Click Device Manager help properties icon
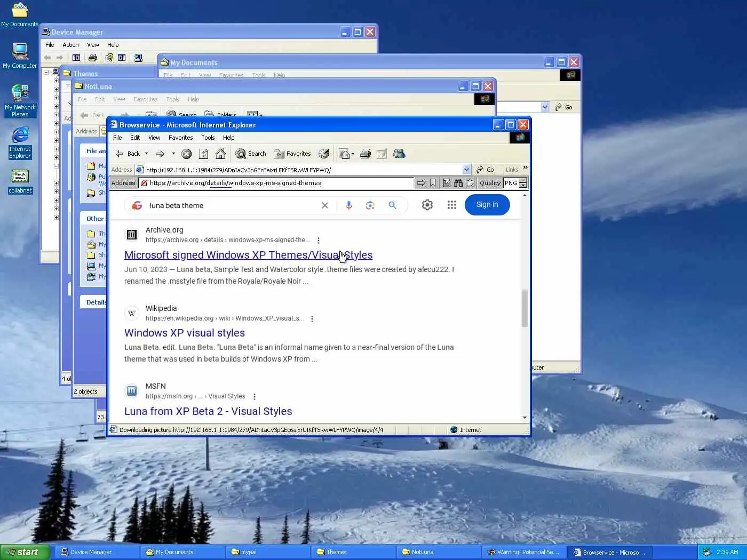Screen dimensions: 747x560 109,58
